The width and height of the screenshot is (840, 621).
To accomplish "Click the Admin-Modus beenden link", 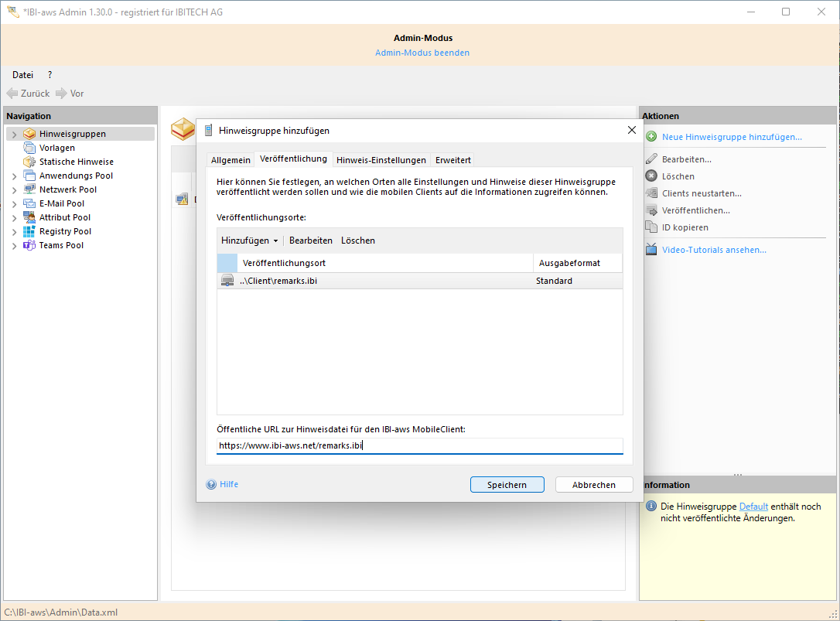I will click(422, 52).
